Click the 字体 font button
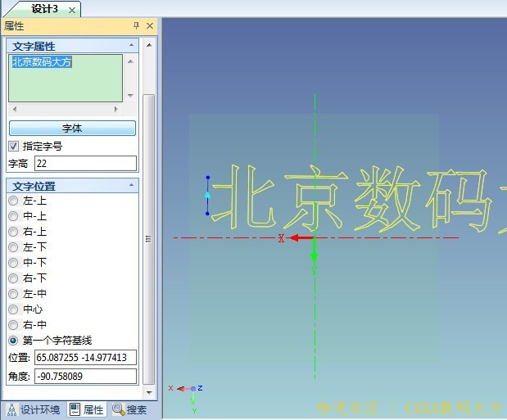507x420 pixels. click(72, 129)
